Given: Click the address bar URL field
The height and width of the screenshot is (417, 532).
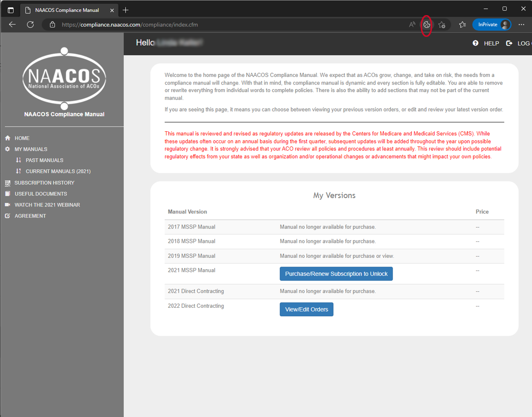Looking at the screenshot, I should pos(221,25).
